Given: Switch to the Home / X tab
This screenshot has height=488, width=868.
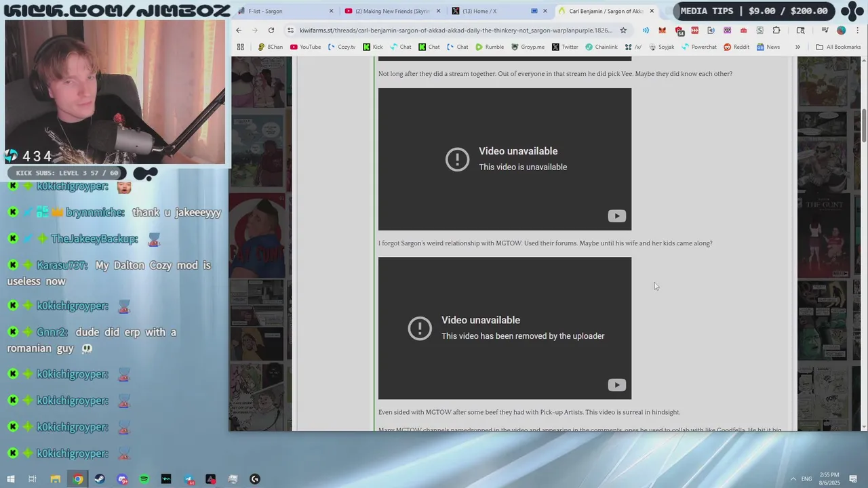Looking at the screenshot, I should (499, 11).
